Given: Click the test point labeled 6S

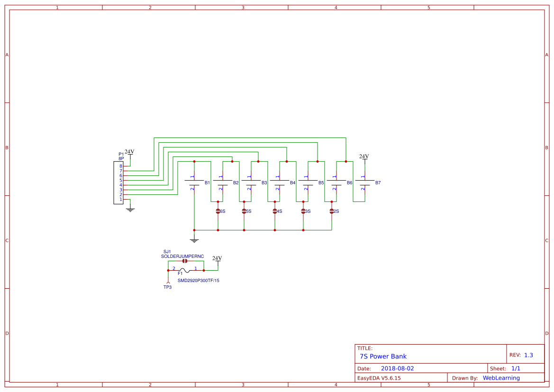Looking at the screenshot, I should (218, 210).
